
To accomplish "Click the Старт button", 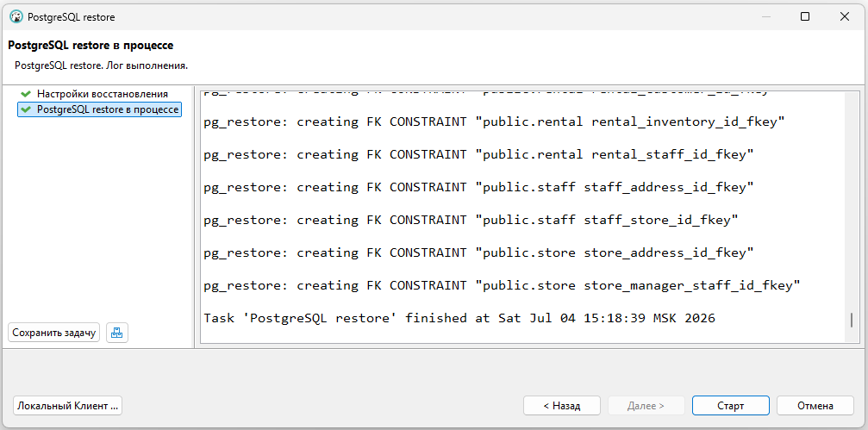I will coord(731,406).
